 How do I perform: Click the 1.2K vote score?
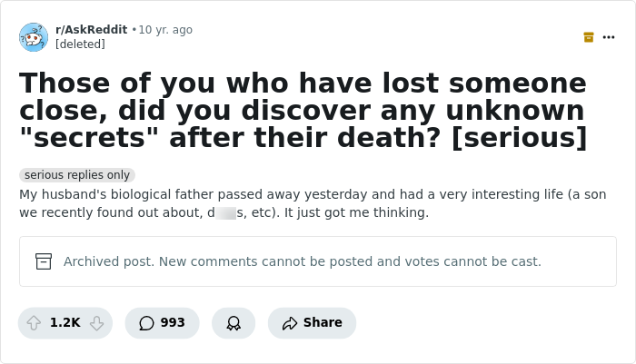65,323
